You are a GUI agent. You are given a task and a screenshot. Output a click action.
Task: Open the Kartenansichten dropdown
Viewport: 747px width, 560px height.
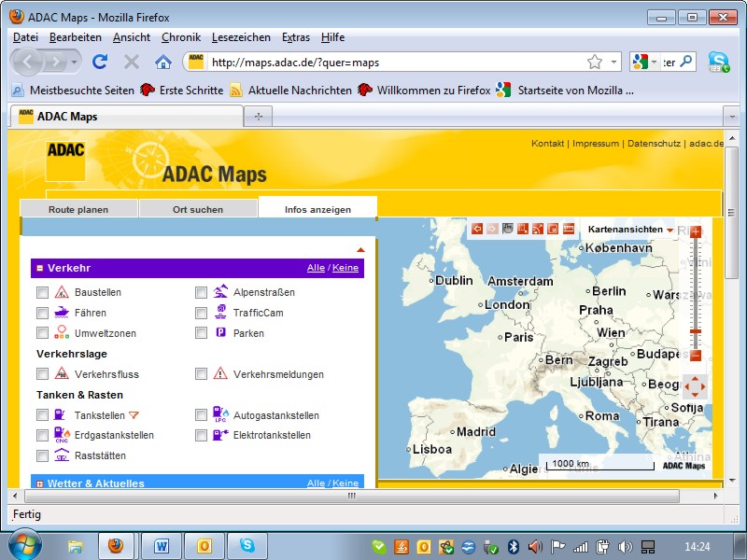[630, 230]
